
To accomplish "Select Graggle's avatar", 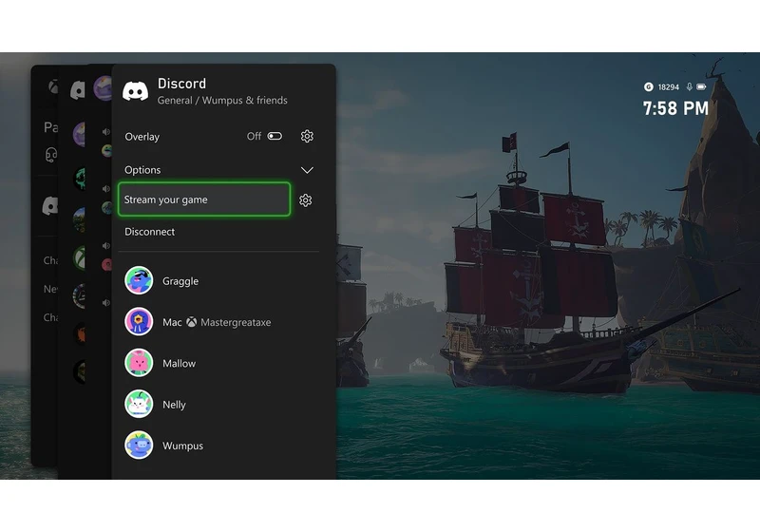I will coord(139,280).
